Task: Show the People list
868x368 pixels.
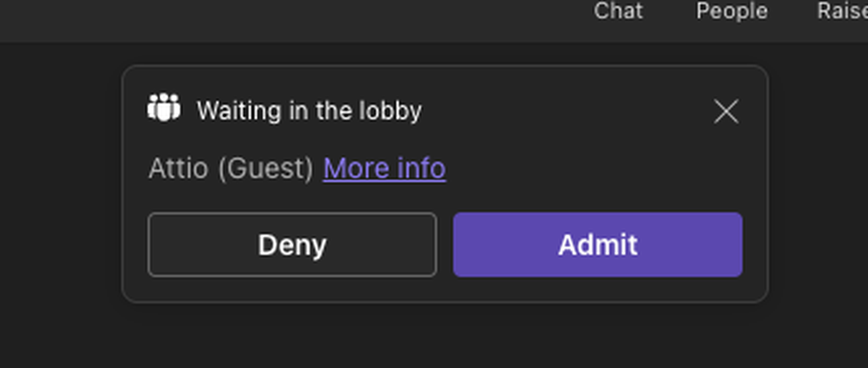Action: [732, 11]
